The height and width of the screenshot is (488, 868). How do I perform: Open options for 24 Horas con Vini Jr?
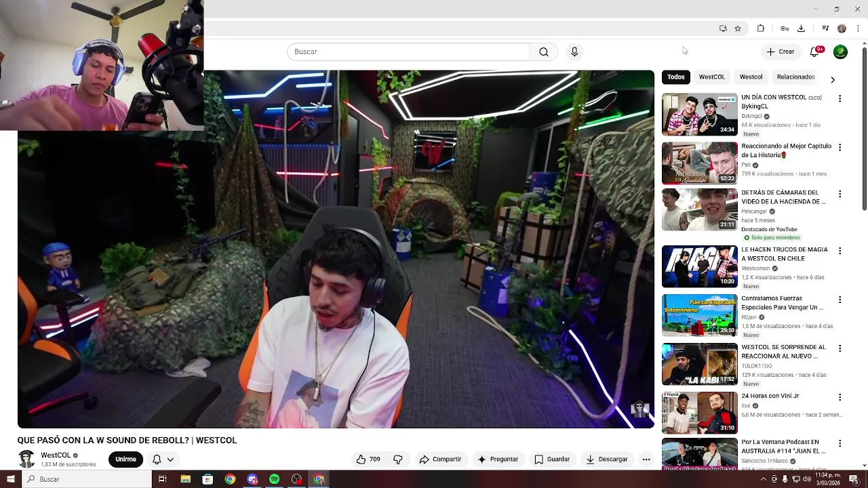840,397
